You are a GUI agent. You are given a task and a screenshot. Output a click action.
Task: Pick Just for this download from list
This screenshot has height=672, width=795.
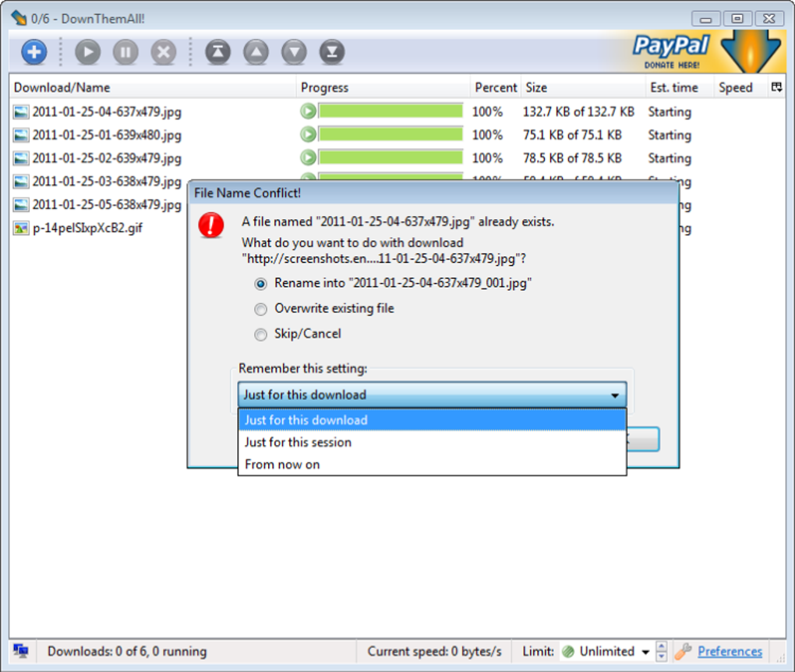point(432,420)
